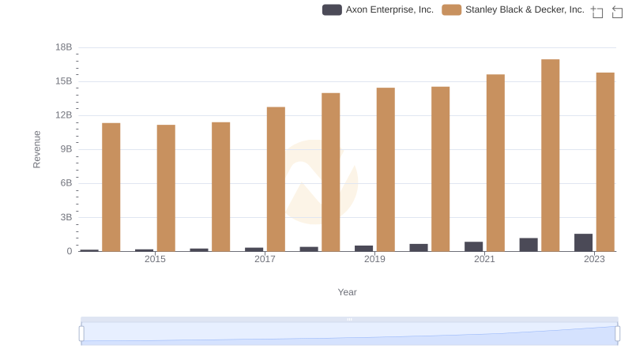Click the 2023 x-axis label
This screenshot has height=364, width=632.
point(594,259)
